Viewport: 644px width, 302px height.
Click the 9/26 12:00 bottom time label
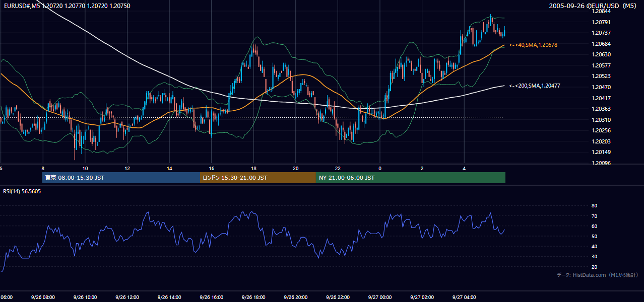127,297
